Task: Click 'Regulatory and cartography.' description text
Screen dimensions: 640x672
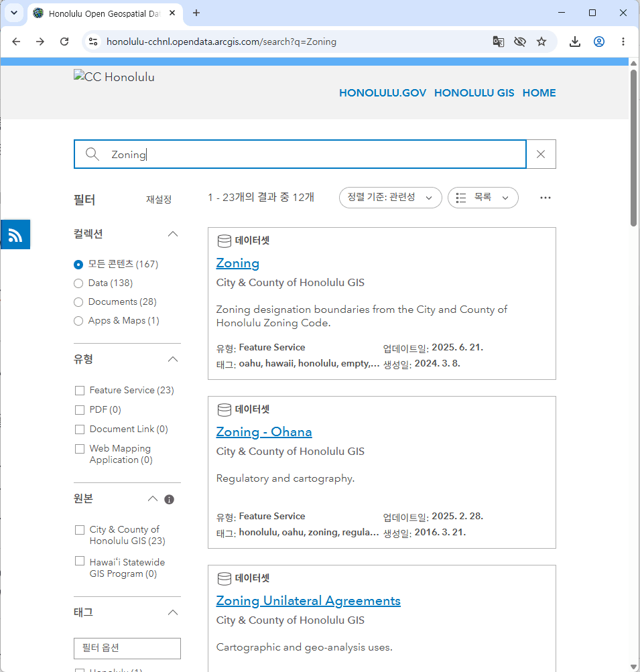Action: 285,478
